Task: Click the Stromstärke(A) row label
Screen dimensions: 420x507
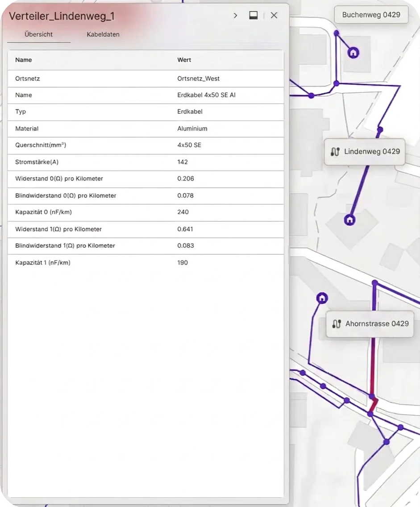Action: pyautogui.click(x=37, y=162)
